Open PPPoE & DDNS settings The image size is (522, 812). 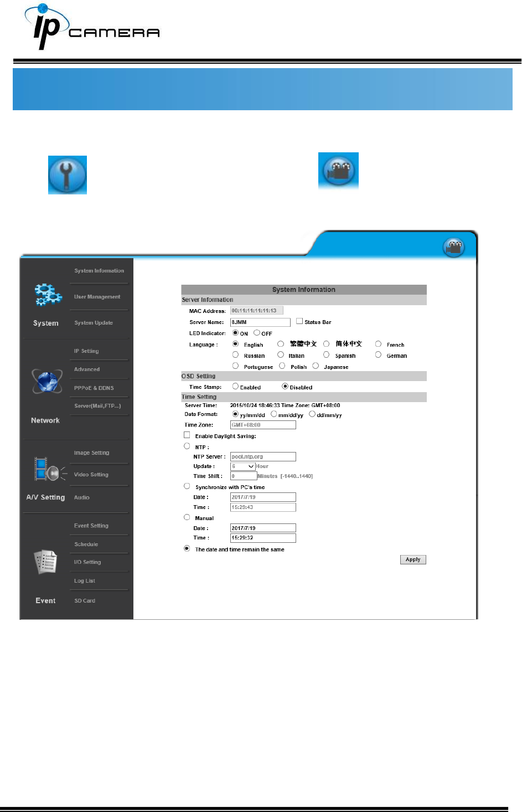coord(94,388)
